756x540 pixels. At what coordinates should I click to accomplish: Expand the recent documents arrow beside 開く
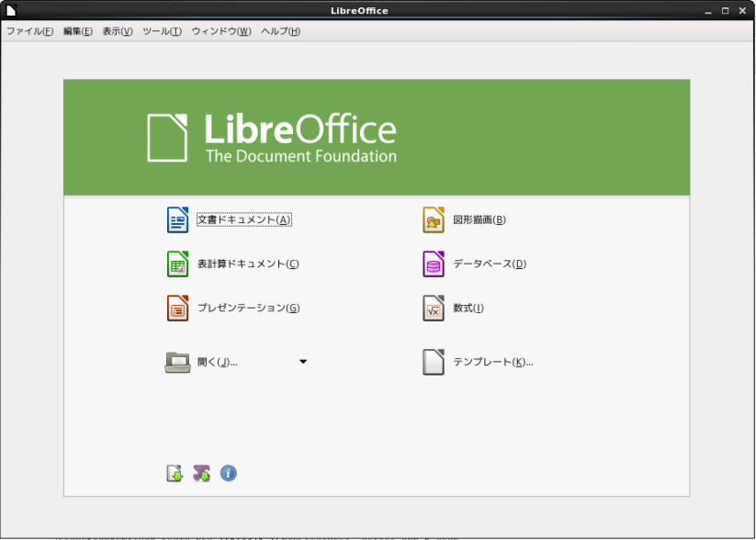(x=303, y=362)
